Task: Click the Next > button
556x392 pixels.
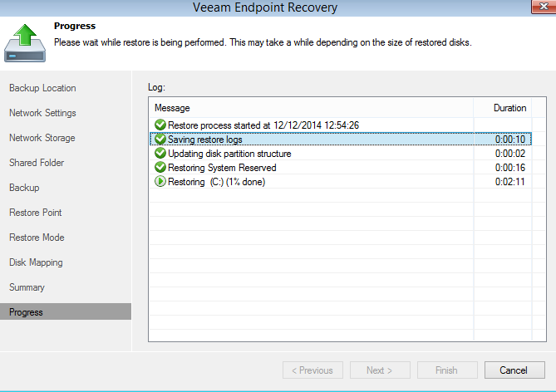Action: point(380,370)
